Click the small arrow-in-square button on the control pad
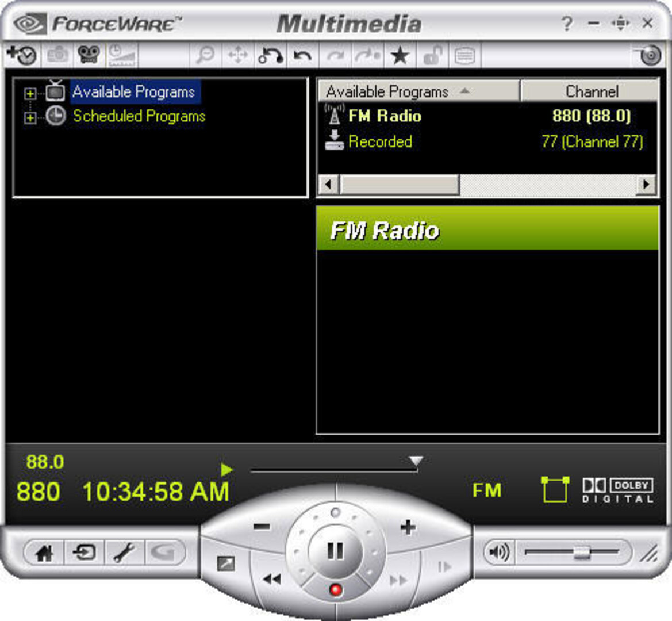Image resolution: width=672 pixels, height=621 pixels. point(226,563)
